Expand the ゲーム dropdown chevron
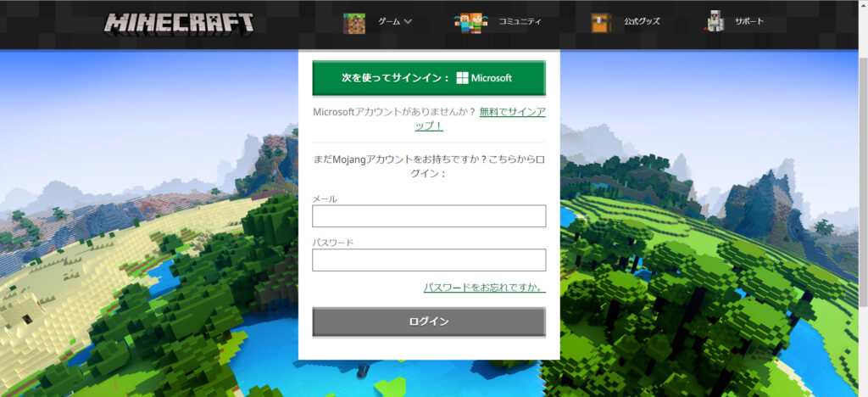Image resolution: width=868 pixels, height=397 pixels. (x=408, y=22)
